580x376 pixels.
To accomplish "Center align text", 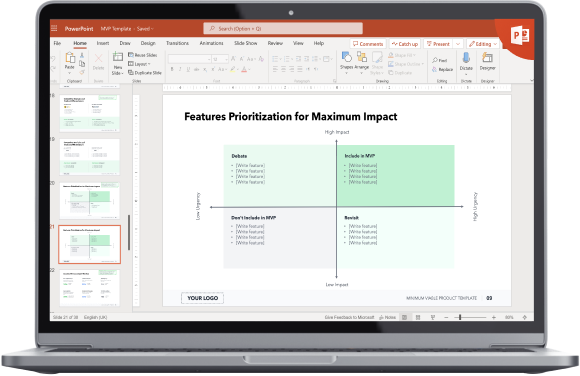I will (283, 69).
